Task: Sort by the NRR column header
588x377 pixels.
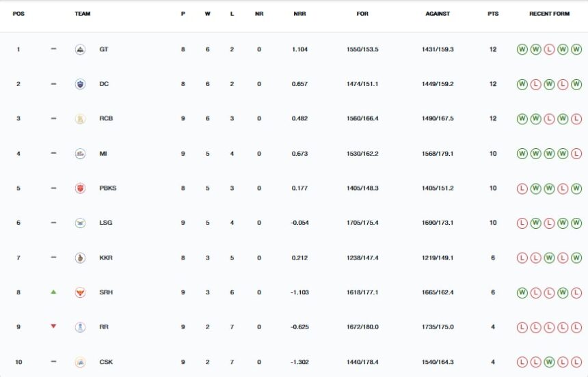Action: pyautogui.click(x=299, y=14)
